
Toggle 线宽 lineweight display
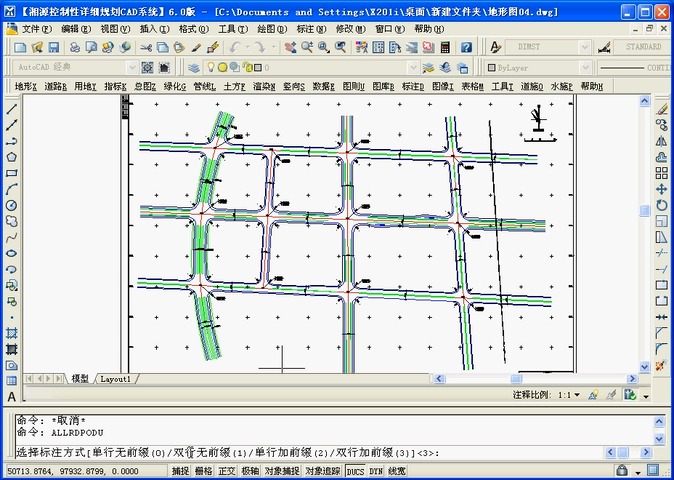click(x=396, y=471)
